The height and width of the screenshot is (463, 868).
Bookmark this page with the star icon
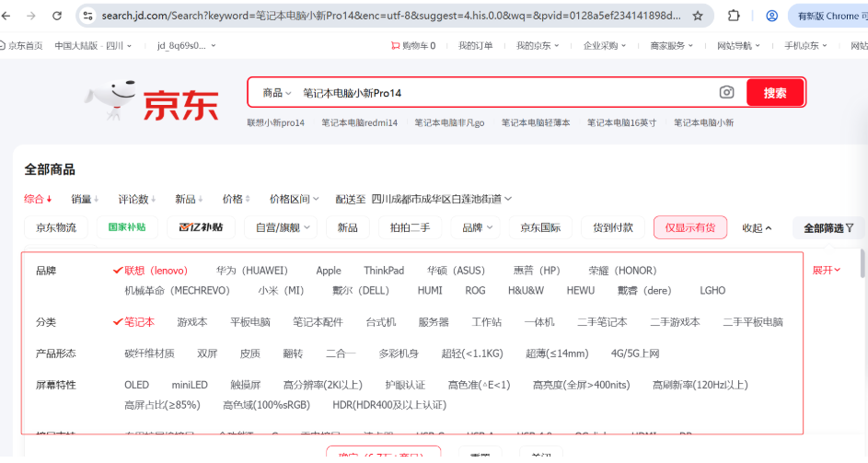pos(698,16)
